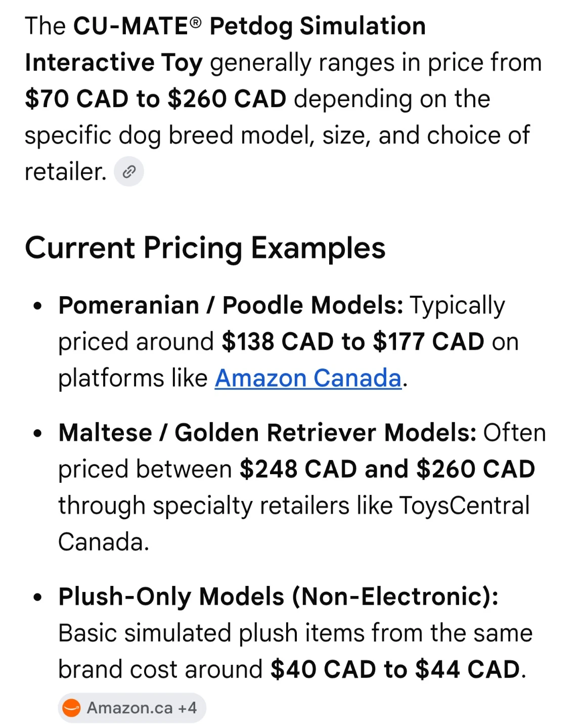
Task: Tap the words Interactive Toy in bold
Action: [114, 63]
